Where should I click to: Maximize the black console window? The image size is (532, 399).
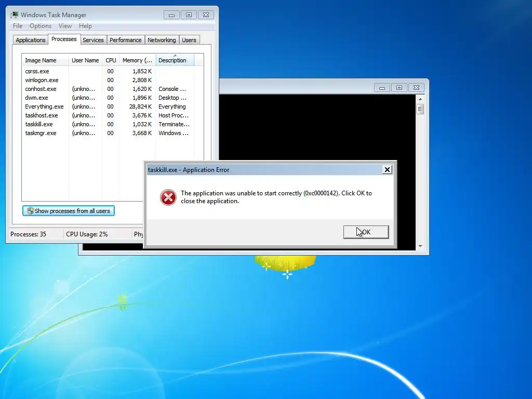(399, 88)
